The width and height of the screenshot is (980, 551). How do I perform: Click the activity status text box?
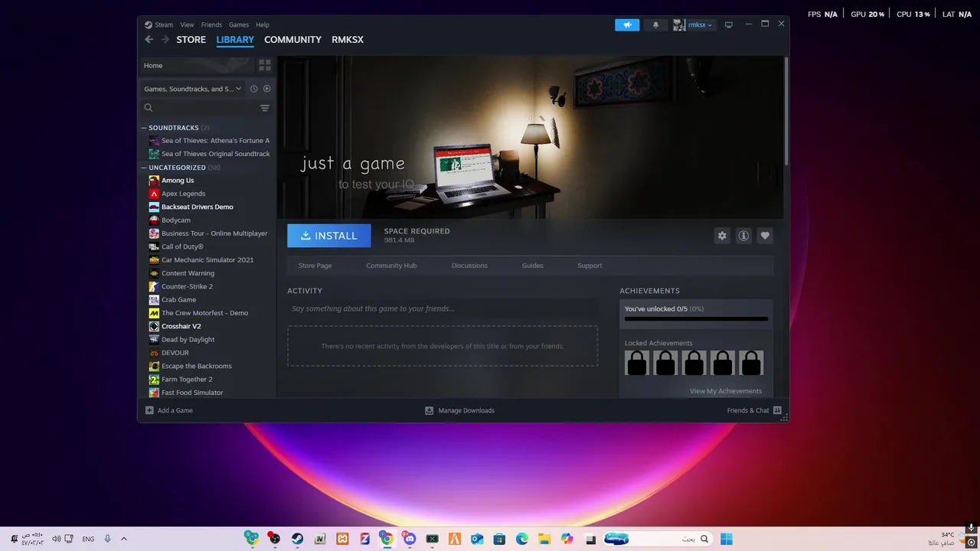tap(443, 308)
